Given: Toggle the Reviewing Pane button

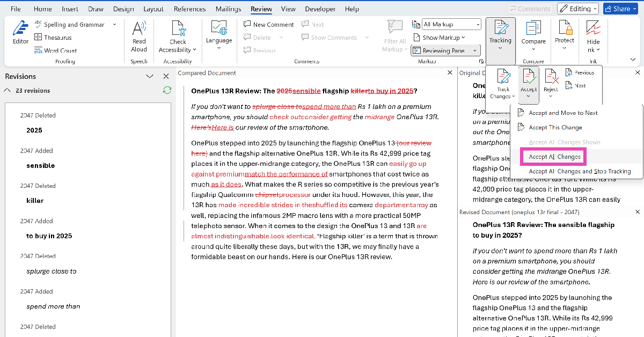Looking at the screenshot, I should coord(441,50).
